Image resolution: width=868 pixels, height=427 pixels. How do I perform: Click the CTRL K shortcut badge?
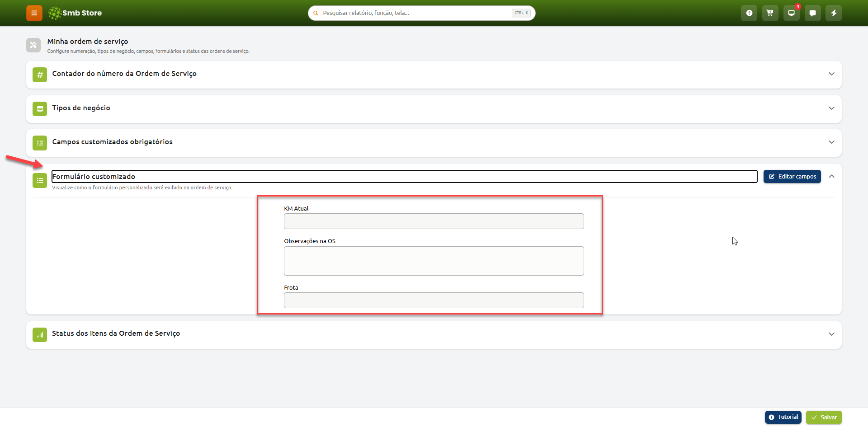(x=521, y=13)
